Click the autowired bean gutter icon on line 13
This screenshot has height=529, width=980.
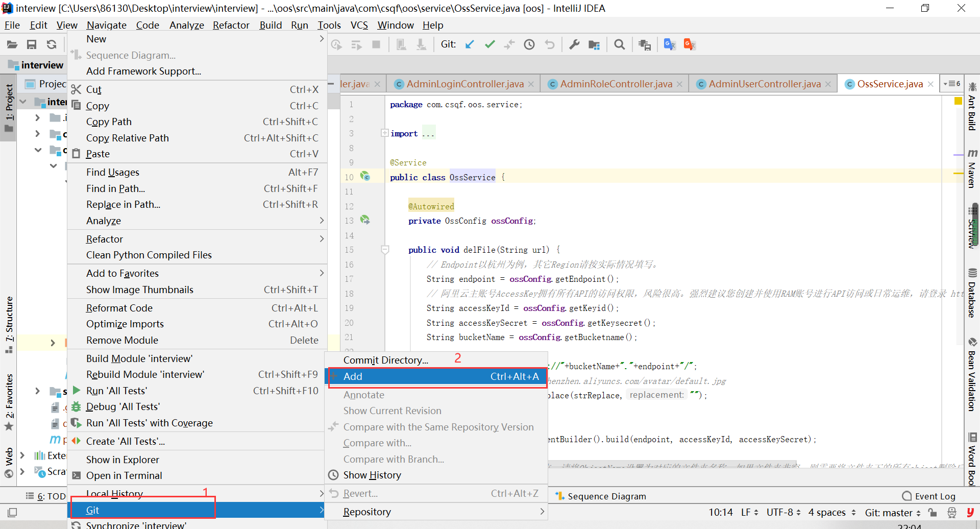tap(365, 220)
